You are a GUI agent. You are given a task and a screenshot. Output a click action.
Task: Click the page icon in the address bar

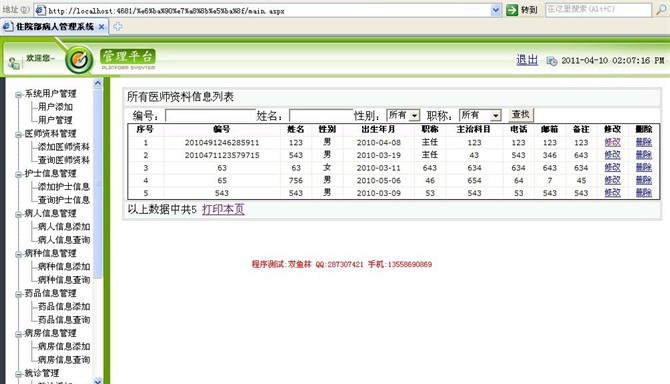click(40, 10)
